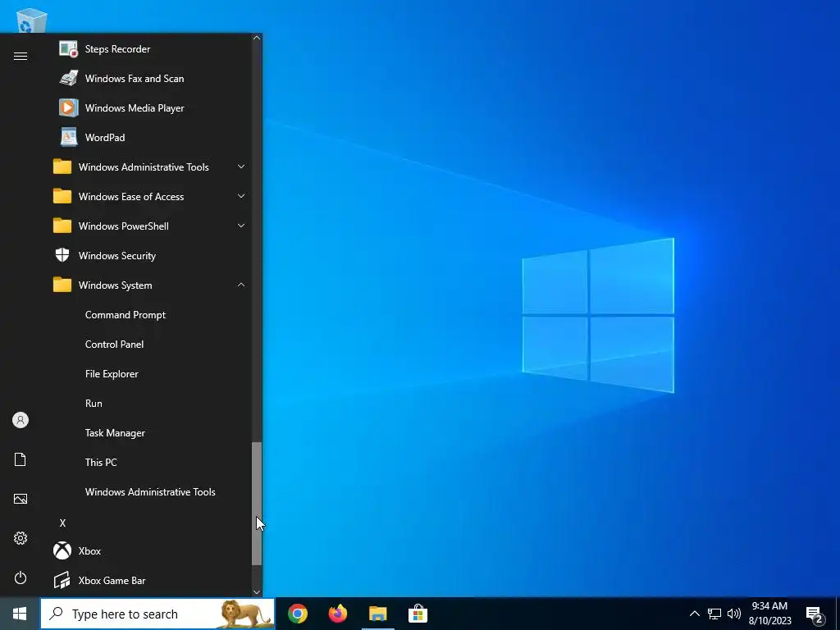The height and width of the screenshot is (630, 840).
Task: Open Settings gear in Start sidebar
Action: pos(21,538)
